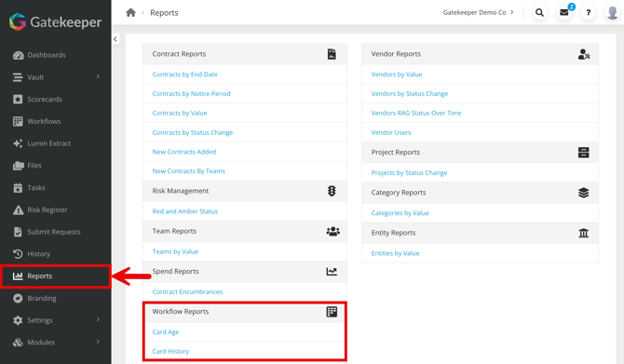Open Contracts by Status Change report
The width and height of the screenshot is (624, 364).
coord(193,132)
